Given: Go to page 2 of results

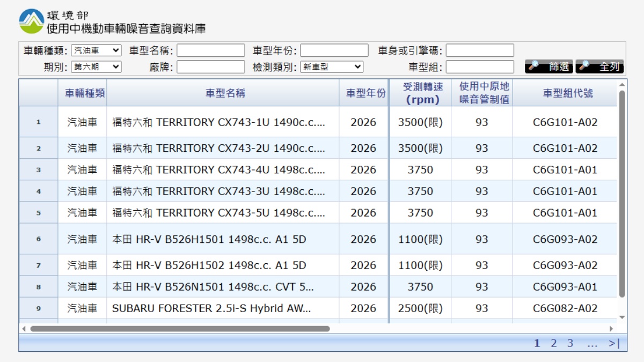Looking at the screenshot, I should (x=554, y=343).
